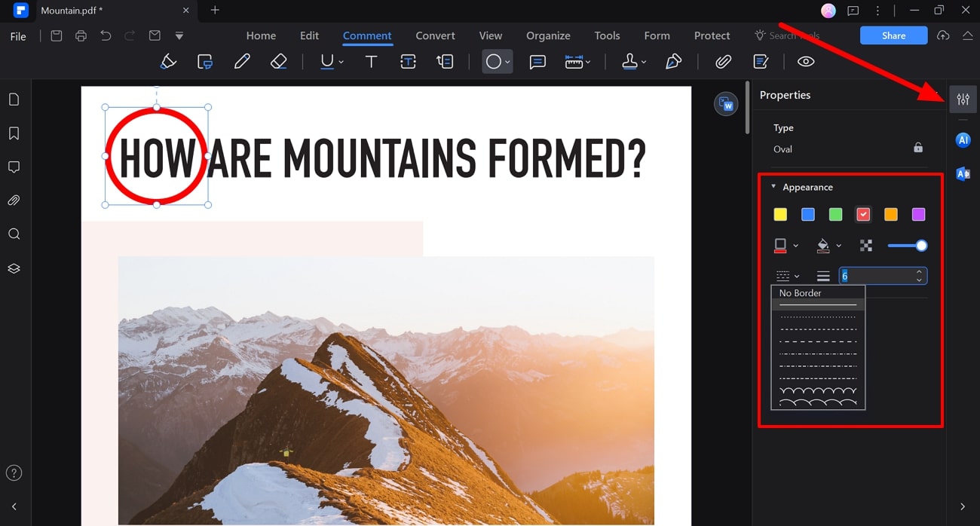
Task: Open the thumbnails panel in left sidebar
Action: [x=14, y=99]
